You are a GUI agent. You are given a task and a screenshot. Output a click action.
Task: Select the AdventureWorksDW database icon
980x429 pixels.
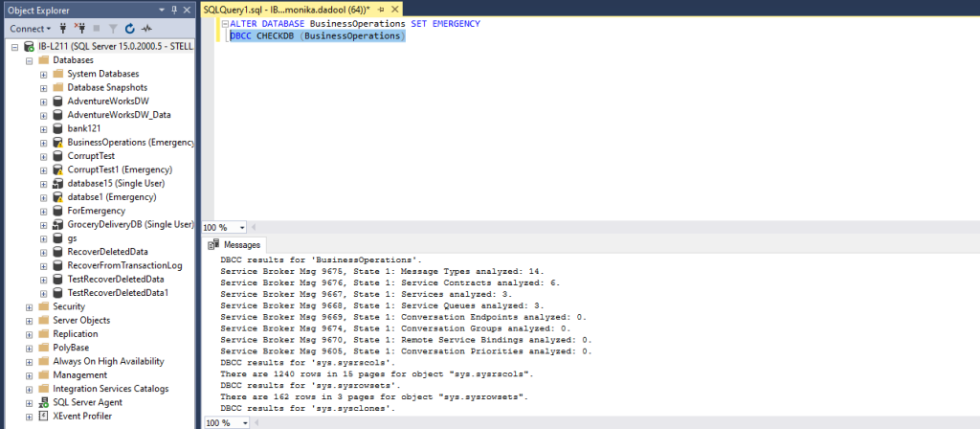[x=57, y=102]
